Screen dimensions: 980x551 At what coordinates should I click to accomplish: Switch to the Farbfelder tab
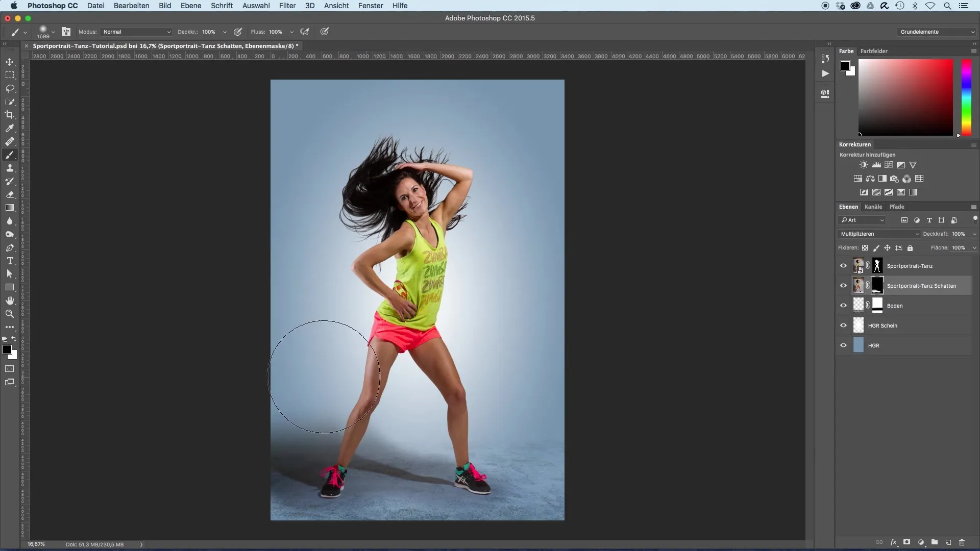pyautogui.click(x=874, y=51)
